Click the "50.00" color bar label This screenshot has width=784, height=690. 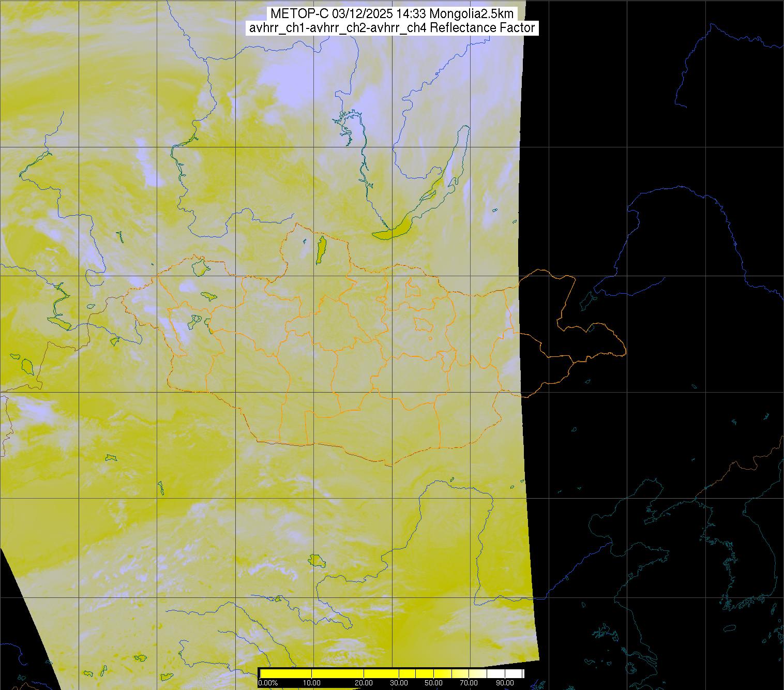(434, 683)
